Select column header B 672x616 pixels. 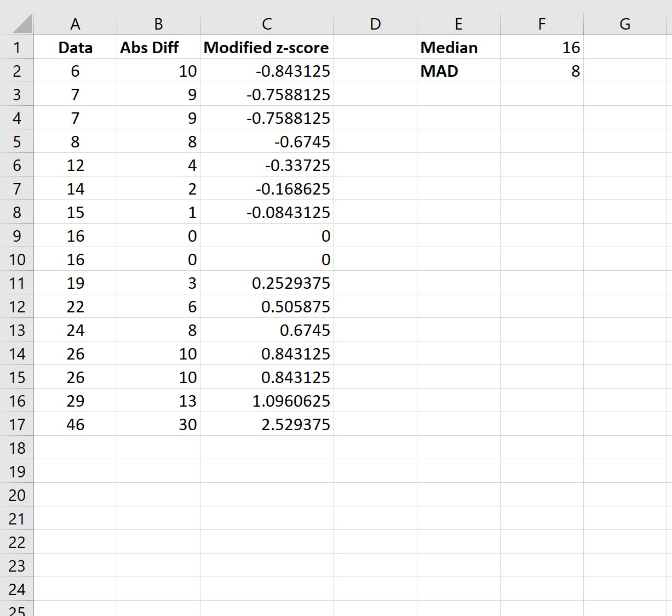click(x=158, y=24)
